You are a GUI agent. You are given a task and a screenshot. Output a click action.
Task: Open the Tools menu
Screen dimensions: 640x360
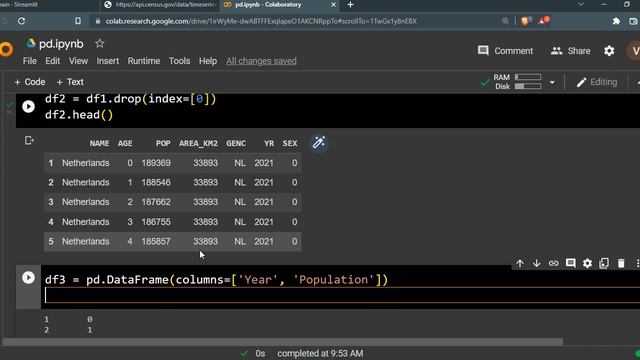(x=180, y=61)
